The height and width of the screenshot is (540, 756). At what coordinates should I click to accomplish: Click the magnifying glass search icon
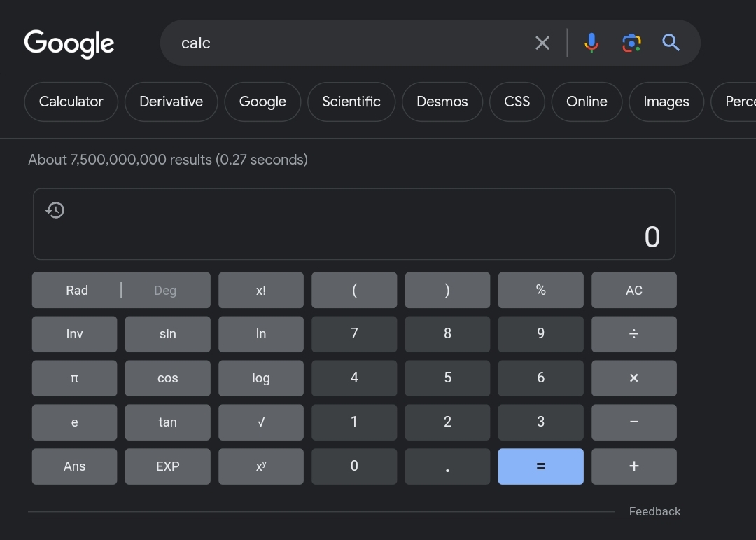click(x=671, y=43)
